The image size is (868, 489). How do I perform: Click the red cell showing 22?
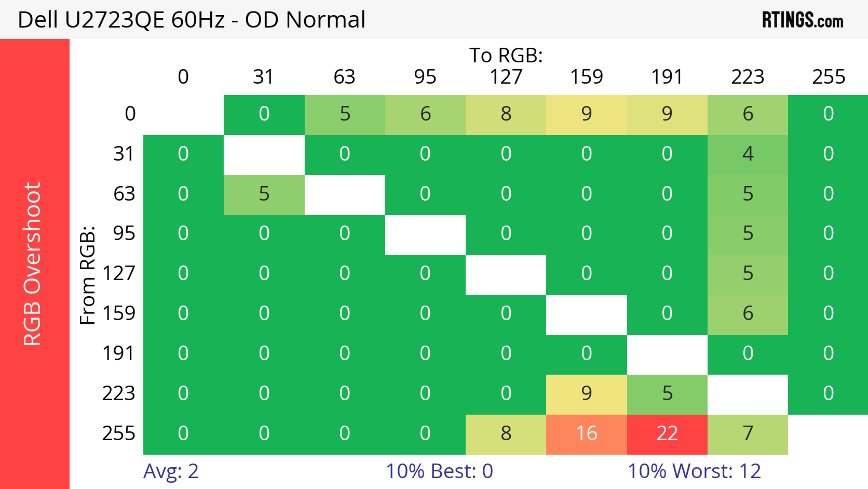667,434
